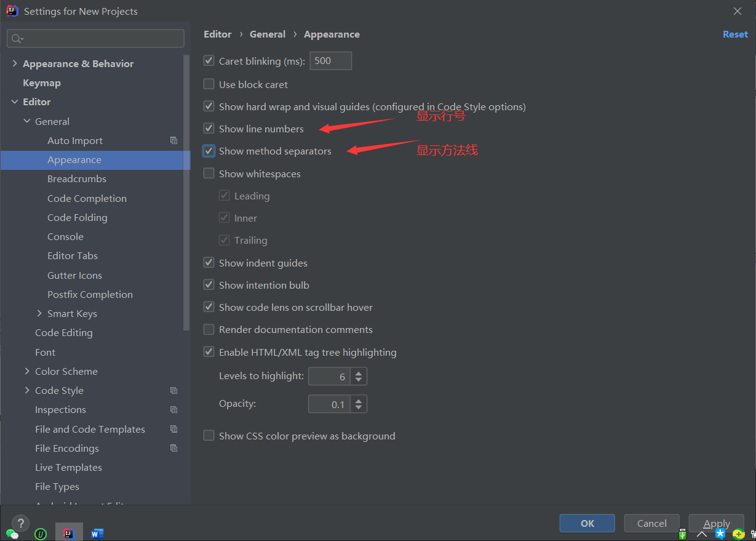Viewport: 756px width, 541px height.
Task: Expand the Smart Keys section arrow
Action: pos(39,313)
